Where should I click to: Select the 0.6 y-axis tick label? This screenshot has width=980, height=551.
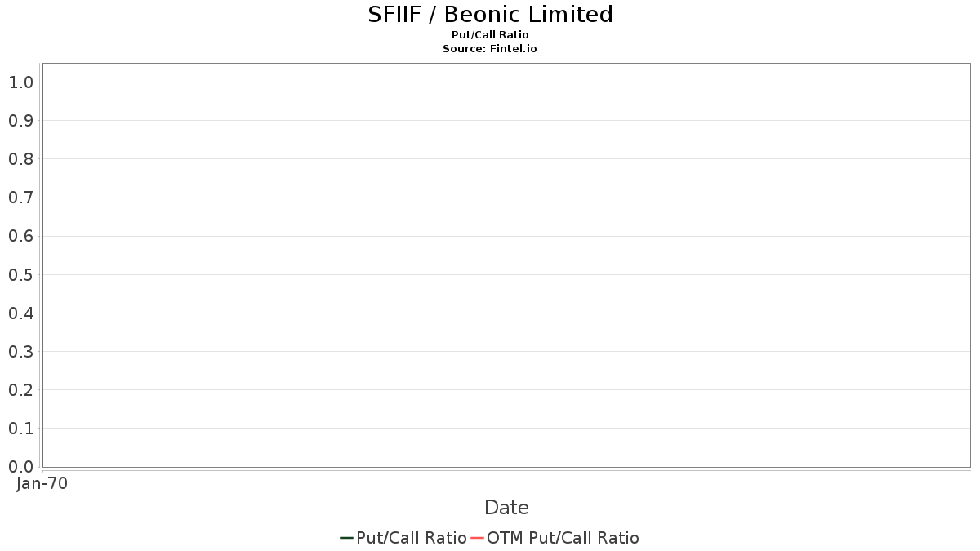point(20,236)
